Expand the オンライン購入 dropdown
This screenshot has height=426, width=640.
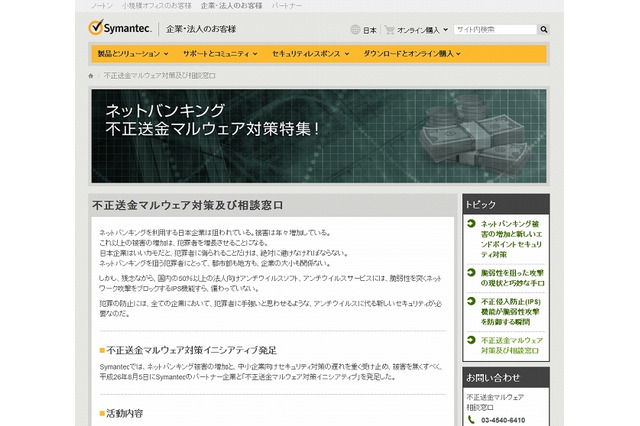pos(422,30)
